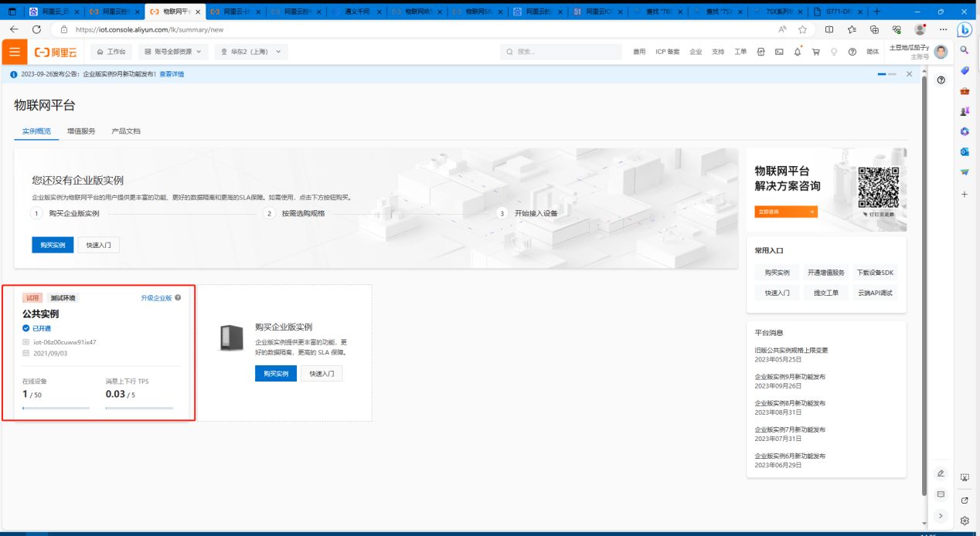Open the Microsoft 365 icon in sidebar
The width and height of the screenshot is (980, 536).
[x=965, y=131]
